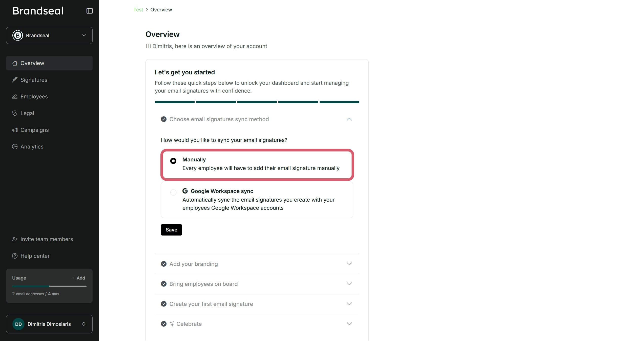Image resolution: width=644 pixels, height=341 pixels.
Task: Open the Signatures section
Action: [34, 80]
